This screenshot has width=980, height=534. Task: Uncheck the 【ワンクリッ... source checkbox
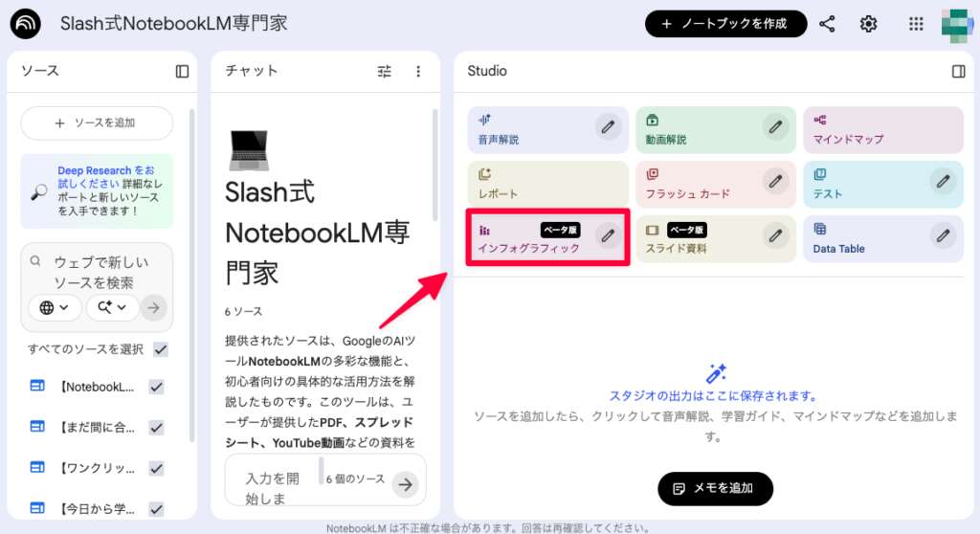[157, 468]
